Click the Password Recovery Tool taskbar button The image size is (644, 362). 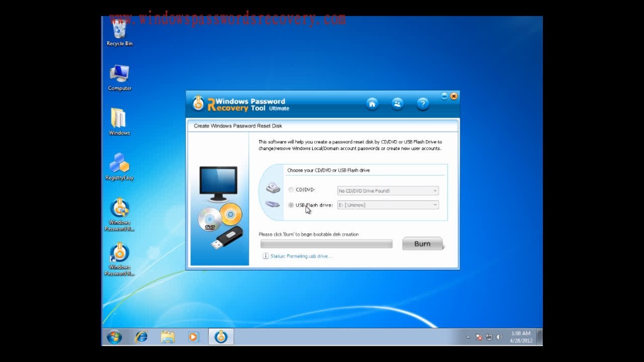click(221, 337)
